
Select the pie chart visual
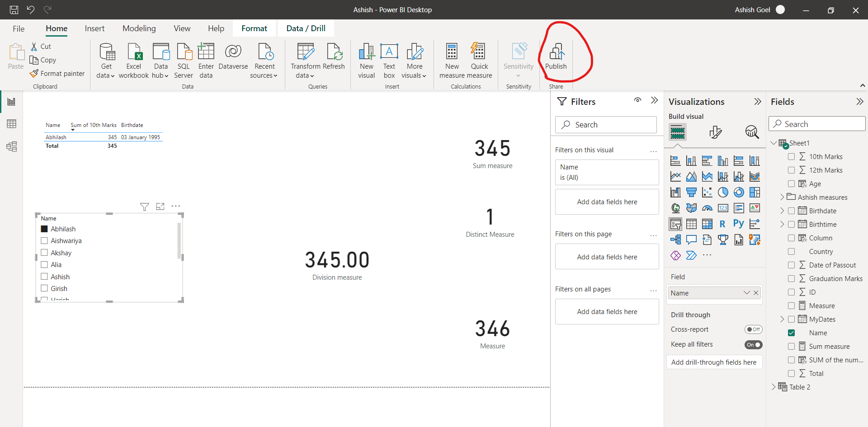[723, 192]
